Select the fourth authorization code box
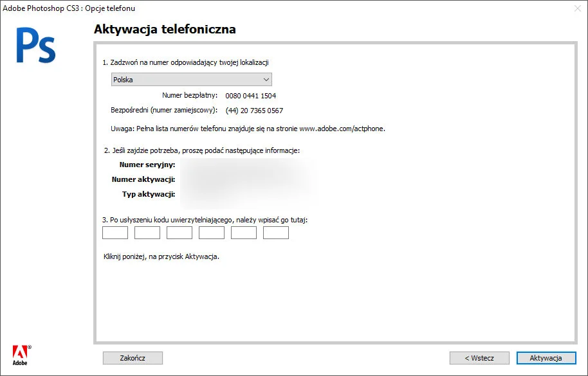Image resolution: width=588 pixels, height=376 pixels. click(x=212, y=233)
